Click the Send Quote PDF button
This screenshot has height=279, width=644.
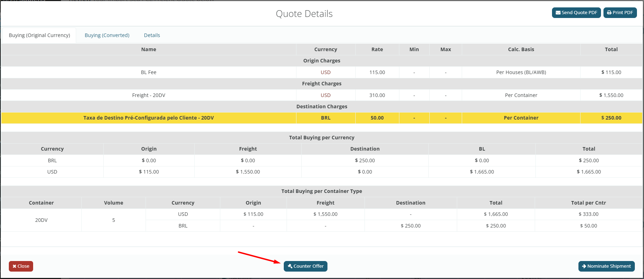tap(576, 13)
